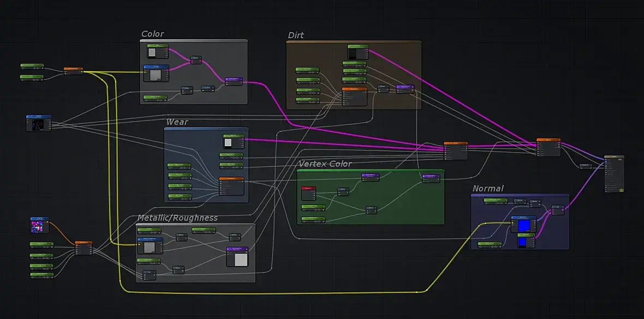Select the orange node inside Wear frame
The width and height of the screenshot is (644, 319).
point(231,186)
